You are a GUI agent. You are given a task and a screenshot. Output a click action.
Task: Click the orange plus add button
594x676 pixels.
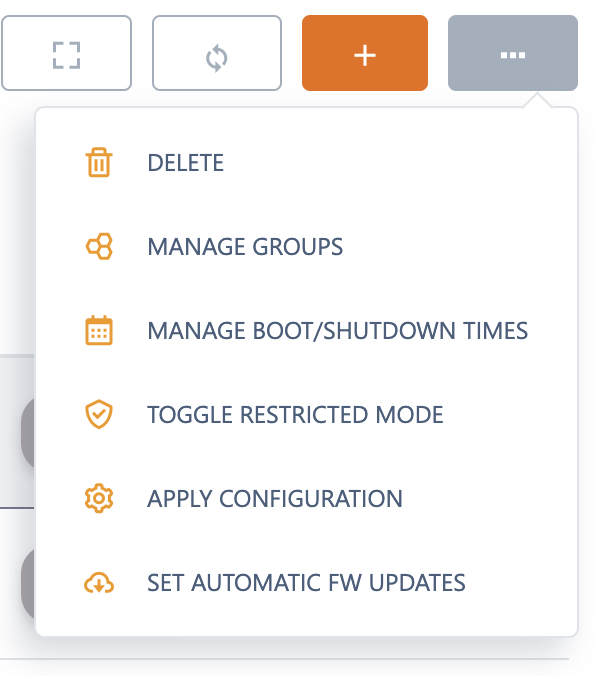tap(365, 53)
